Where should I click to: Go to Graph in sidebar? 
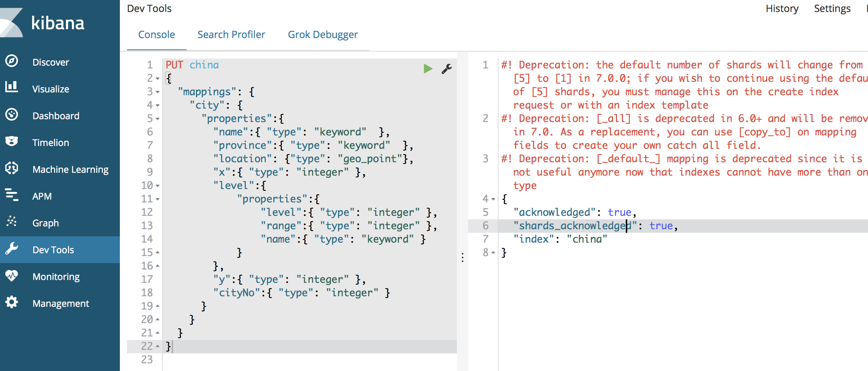pyautogui.click(x=45, y=223)
